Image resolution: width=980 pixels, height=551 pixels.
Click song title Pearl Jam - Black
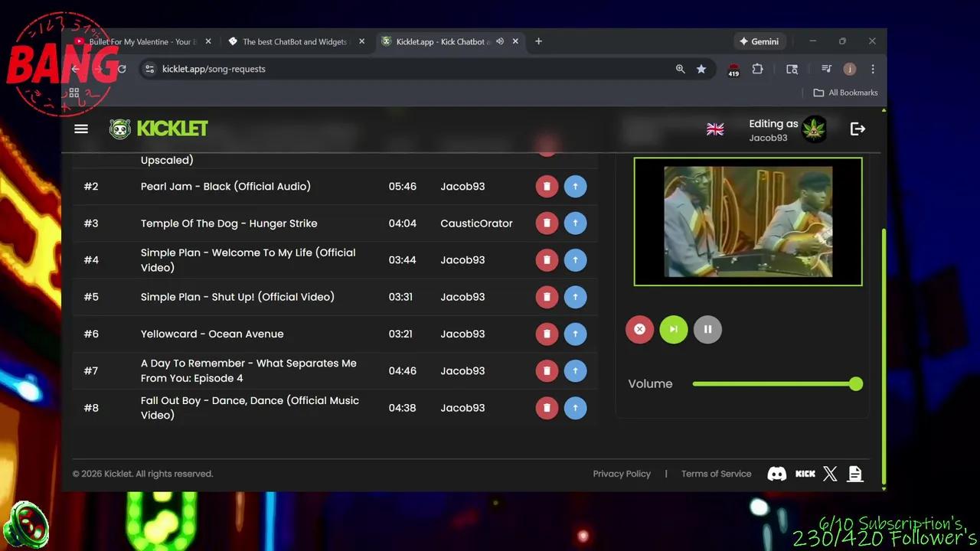[226, 186]
